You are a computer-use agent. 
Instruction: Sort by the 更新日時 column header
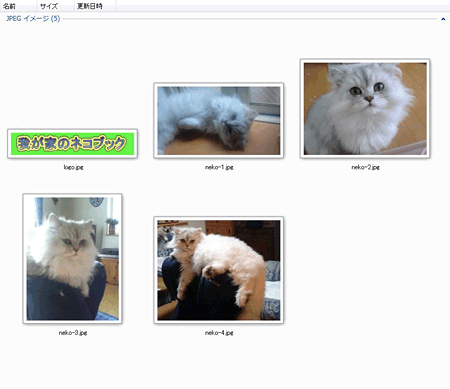pos(95,6)
